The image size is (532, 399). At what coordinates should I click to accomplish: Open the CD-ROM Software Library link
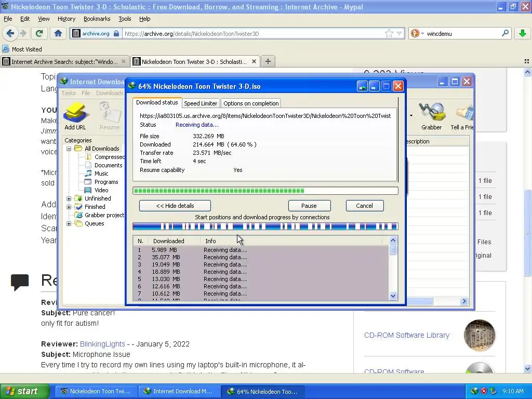pyautogui.click(x=406, y=335)
